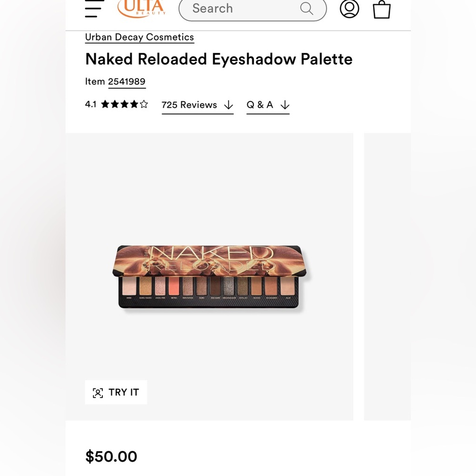Click the underlined item number 2541989
476x476 pixels.
pos(127,81)
